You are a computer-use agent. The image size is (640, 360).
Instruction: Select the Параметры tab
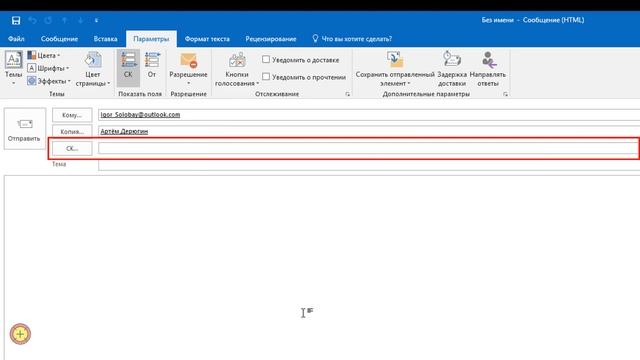pyautogui.click(x=151, y=39)
